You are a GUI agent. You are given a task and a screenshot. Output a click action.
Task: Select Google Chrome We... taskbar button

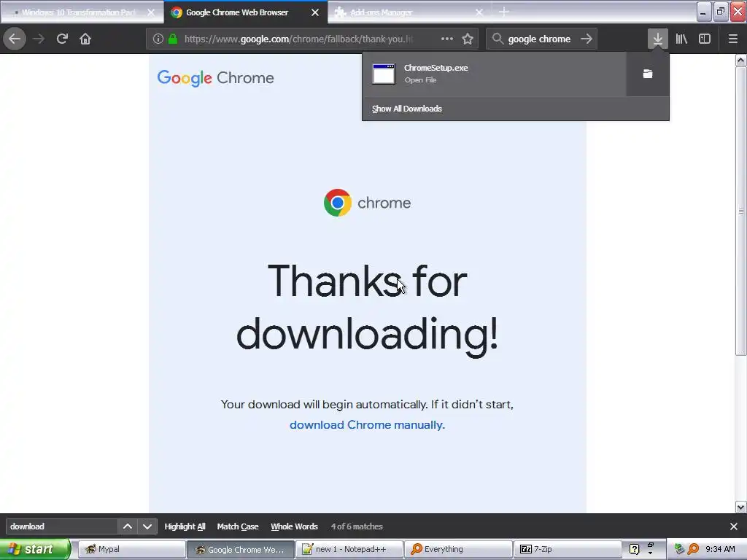click(241, 550)
